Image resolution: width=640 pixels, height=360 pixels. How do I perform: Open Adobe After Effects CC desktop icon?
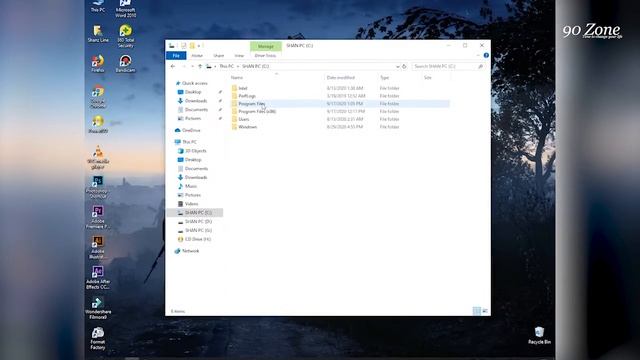click(98, 278)
